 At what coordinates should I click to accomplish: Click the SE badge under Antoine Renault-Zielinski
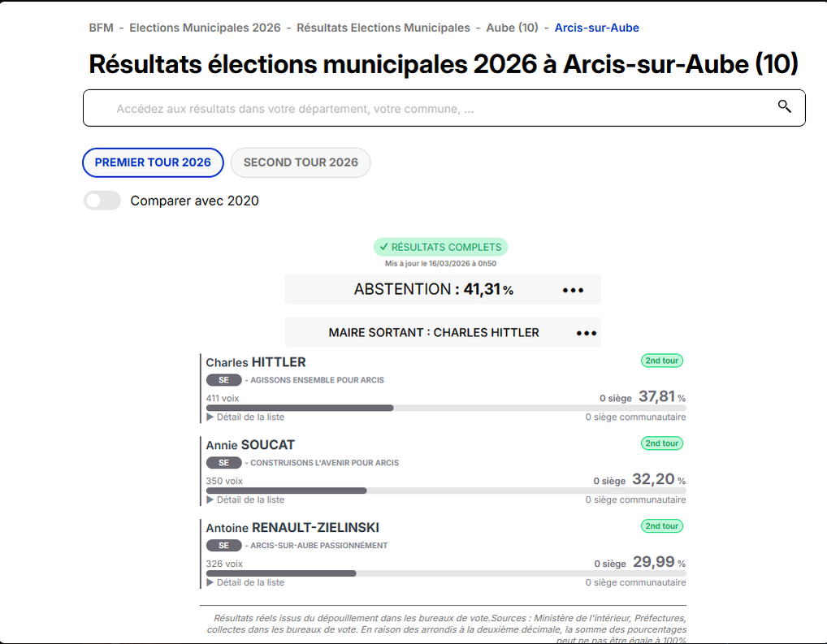point(223,546)
